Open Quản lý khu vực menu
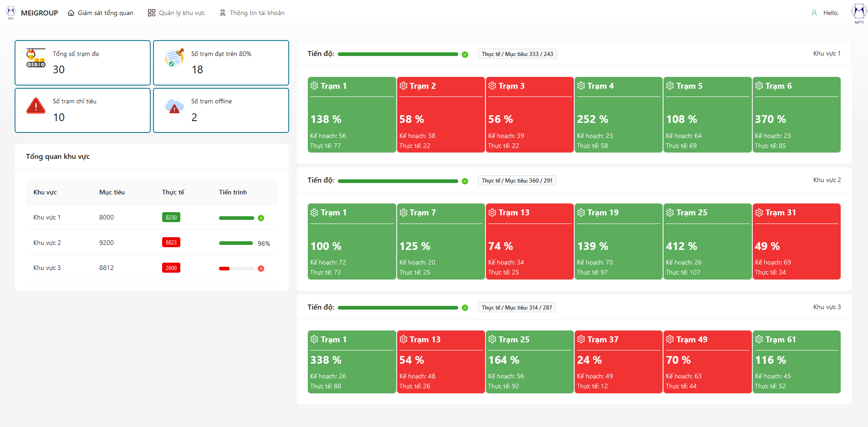The height and width of the screenshot is (427, 868). pos(176,13)
